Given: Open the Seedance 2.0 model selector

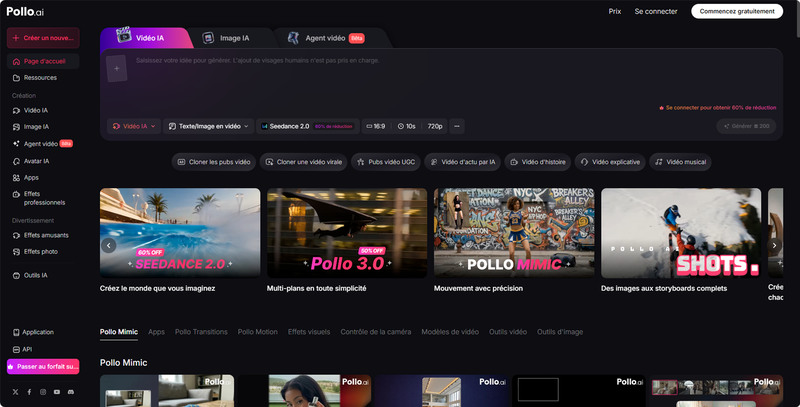Looking at the screenshot, I should 307,126.
